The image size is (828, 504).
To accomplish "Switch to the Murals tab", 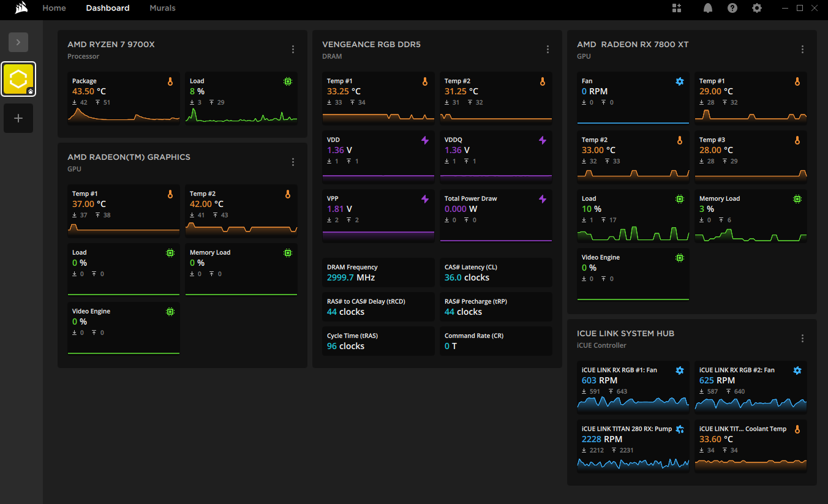I will [x=162, y=8].
